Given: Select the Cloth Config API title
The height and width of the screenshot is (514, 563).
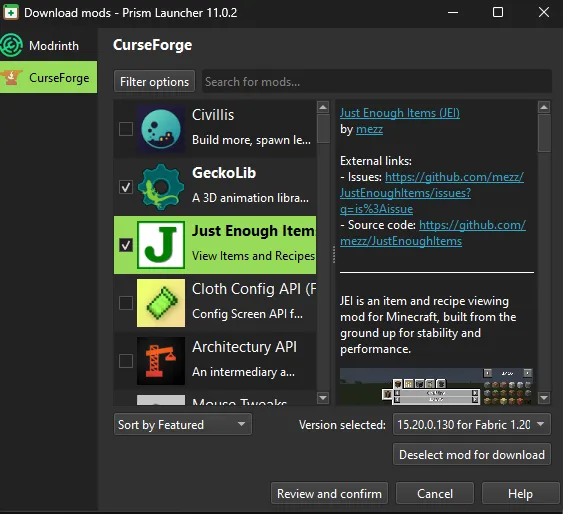Looking at the screenshot, I should (254, 289).
